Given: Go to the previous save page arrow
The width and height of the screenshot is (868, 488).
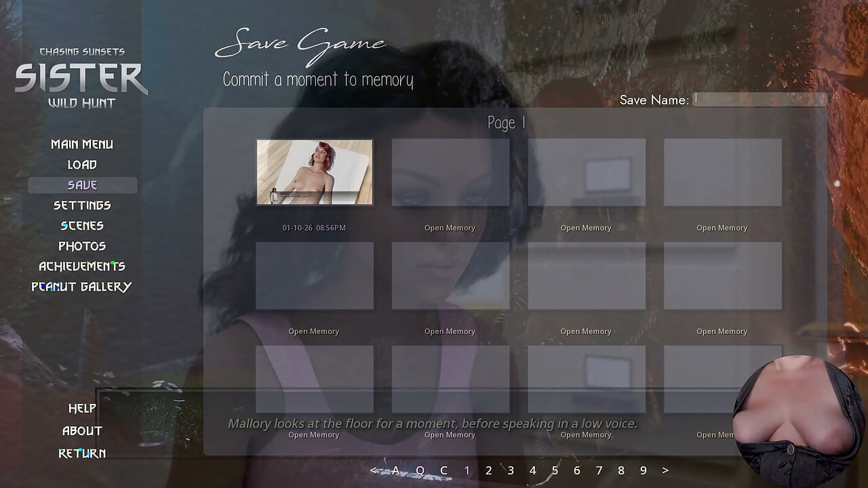Looking at the screenshot, I should (x=373, y=470).
